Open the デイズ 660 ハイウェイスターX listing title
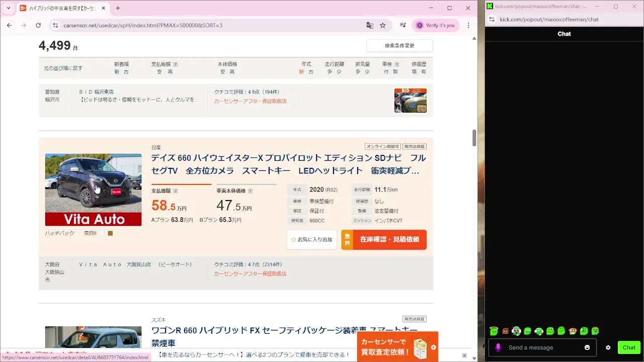The image size is (644, 362). [288, 164]
